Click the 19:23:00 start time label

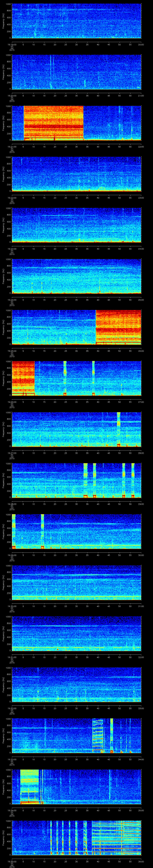[12, 249]
